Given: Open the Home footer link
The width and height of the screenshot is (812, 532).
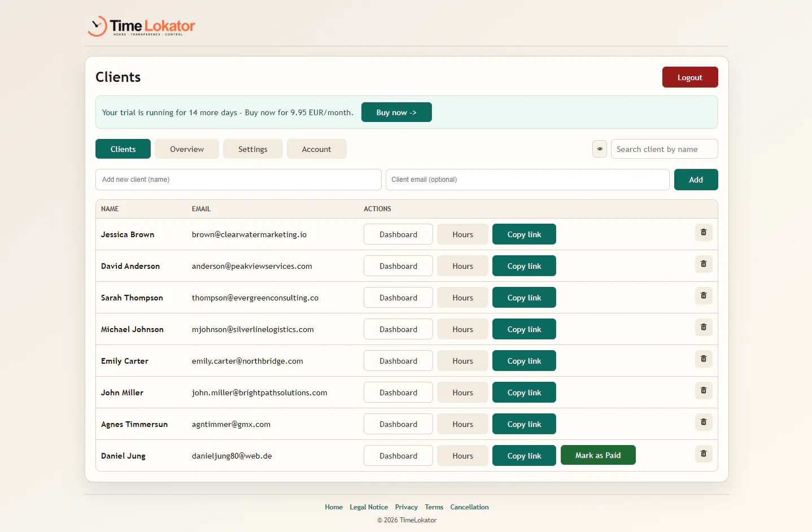Looking at the screenshot, I should (334, 507).
